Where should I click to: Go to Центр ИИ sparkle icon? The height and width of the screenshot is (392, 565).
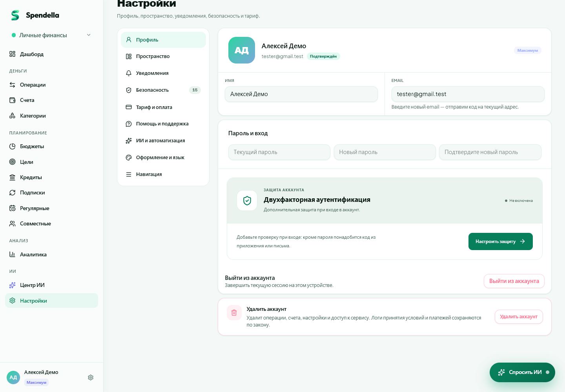tap(13, 285)
